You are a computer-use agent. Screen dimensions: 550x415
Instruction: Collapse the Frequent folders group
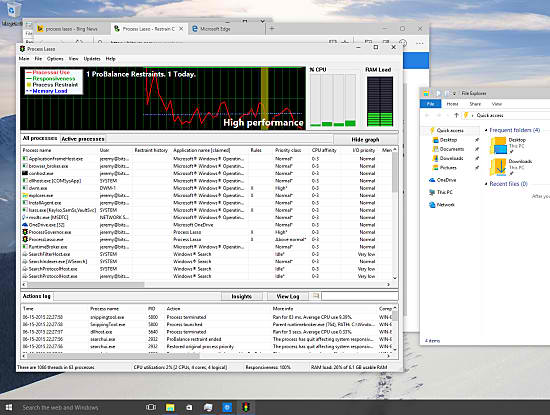(486, 130)
